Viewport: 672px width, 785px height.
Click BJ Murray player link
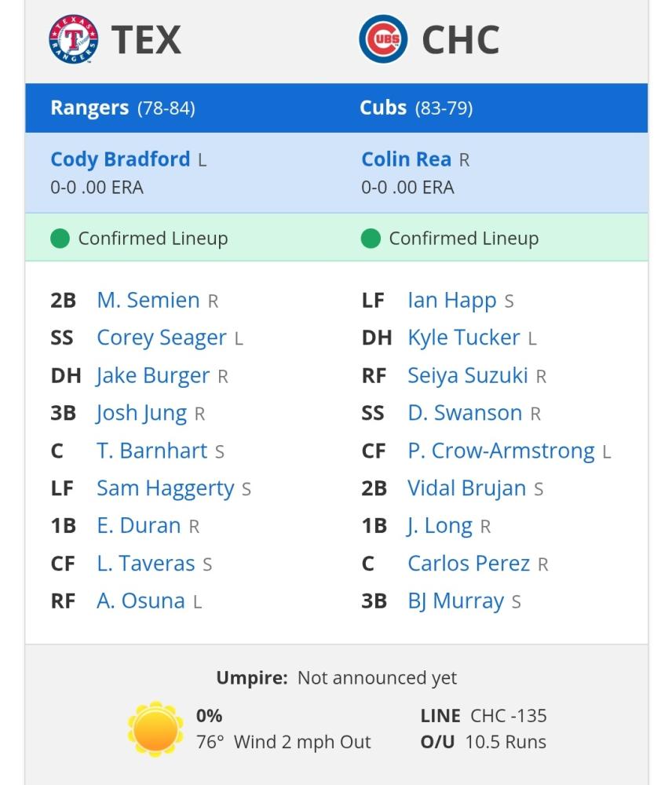[455, 601]
